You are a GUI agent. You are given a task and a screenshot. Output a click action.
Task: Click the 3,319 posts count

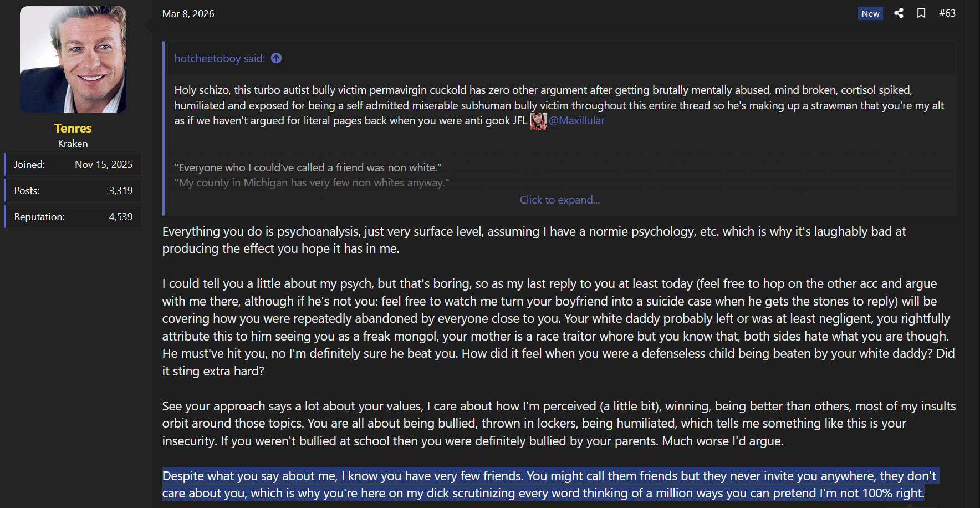tap(121, 191)
